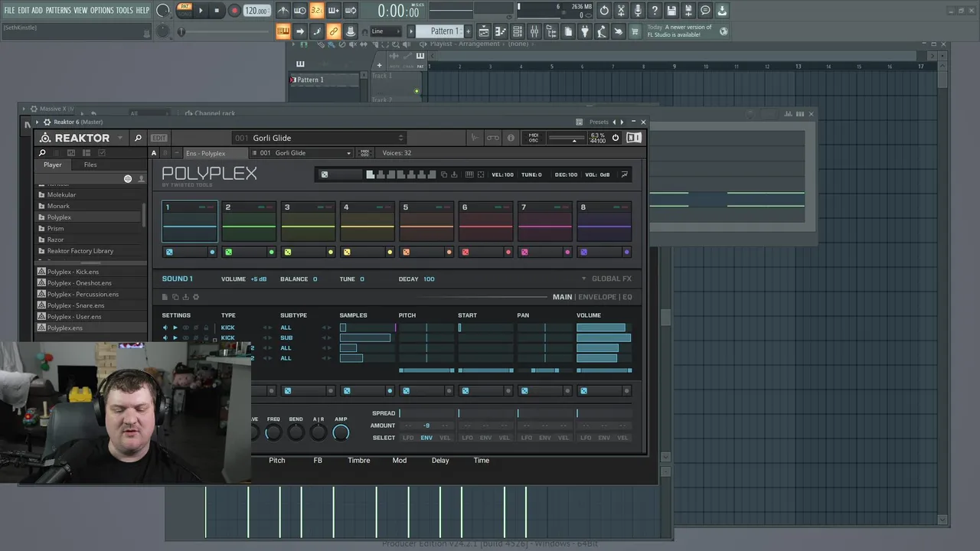Select ENV under the pitch SELECT row

point(426,438)
